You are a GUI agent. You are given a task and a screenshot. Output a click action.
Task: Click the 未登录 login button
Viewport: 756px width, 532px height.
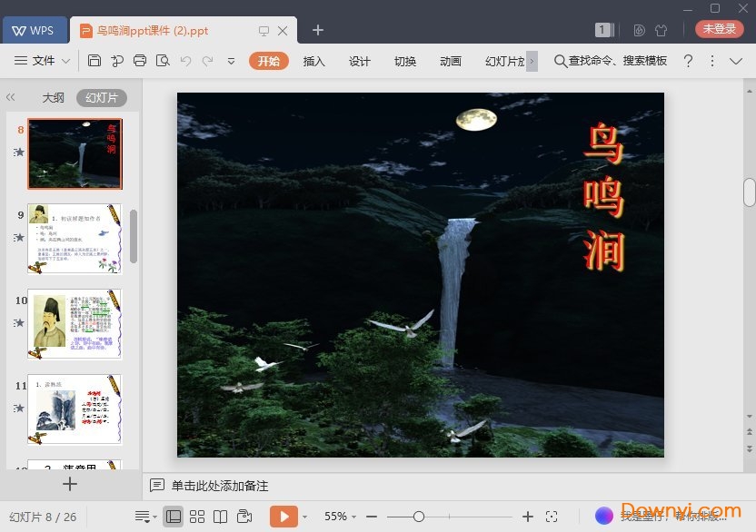pyautogui.click(x=719, y=28)
